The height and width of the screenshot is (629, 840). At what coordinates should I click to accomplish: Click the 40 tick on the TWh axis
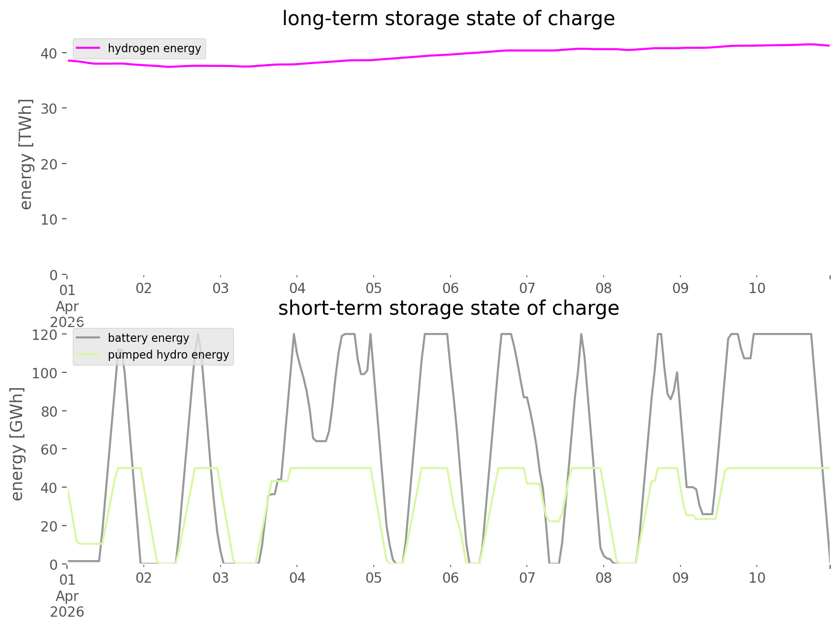49,53
